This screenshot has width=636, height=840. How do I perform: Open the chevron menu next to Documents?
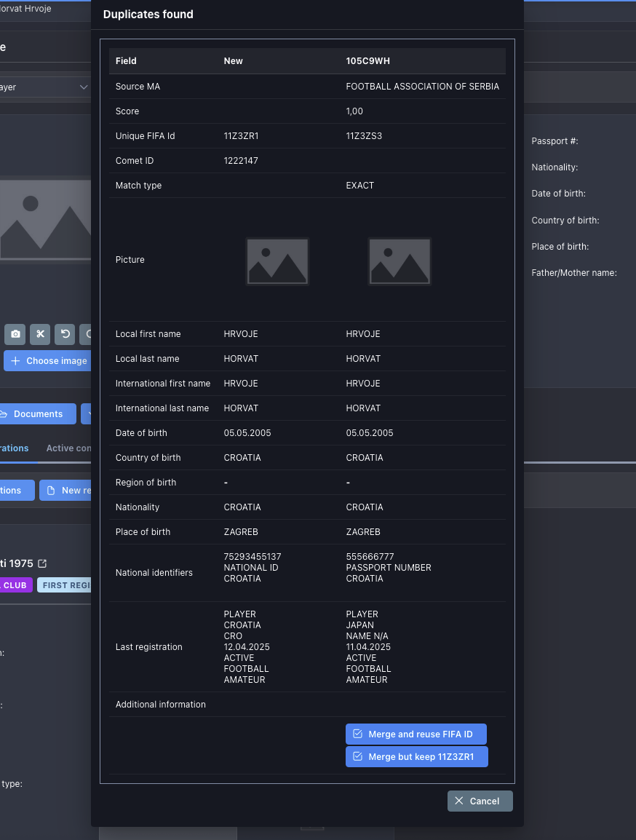90,413
